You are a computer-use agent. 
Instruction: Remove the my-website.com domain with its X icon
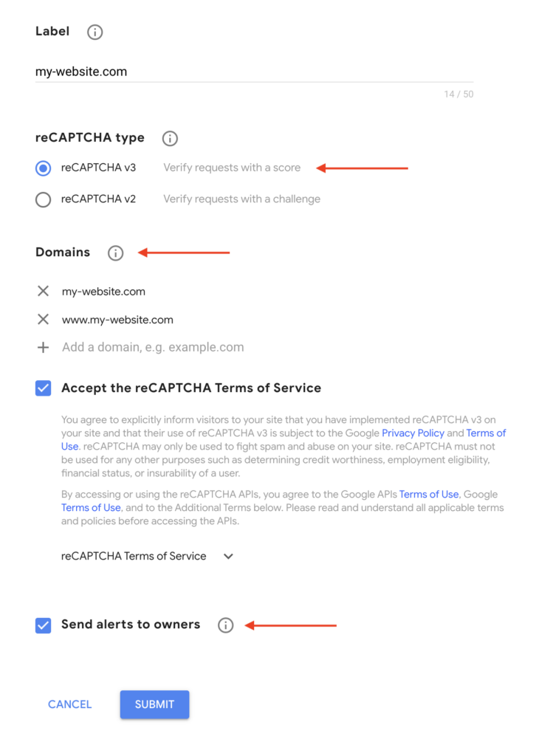[x=43, y=291]
